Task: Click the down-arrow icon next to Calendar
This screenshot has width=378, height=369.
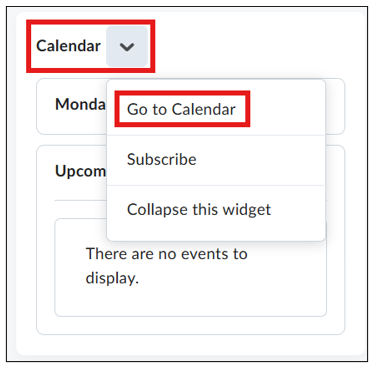Action: pos(127,46)
